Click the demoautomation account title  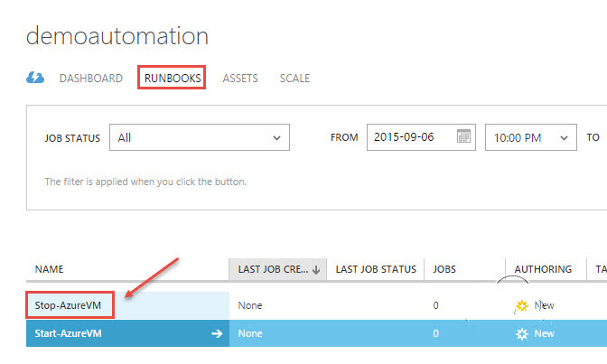(x=117, y=36)
